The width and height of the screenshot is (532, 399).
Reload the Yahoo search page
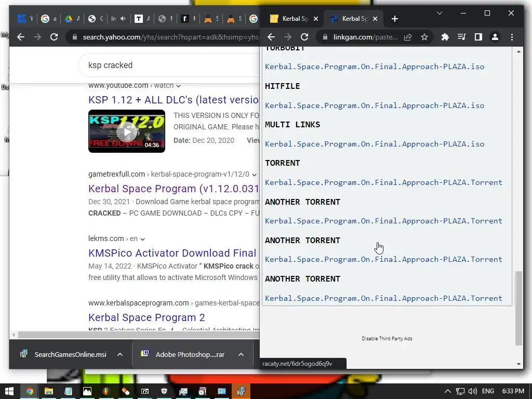[54, 37]
